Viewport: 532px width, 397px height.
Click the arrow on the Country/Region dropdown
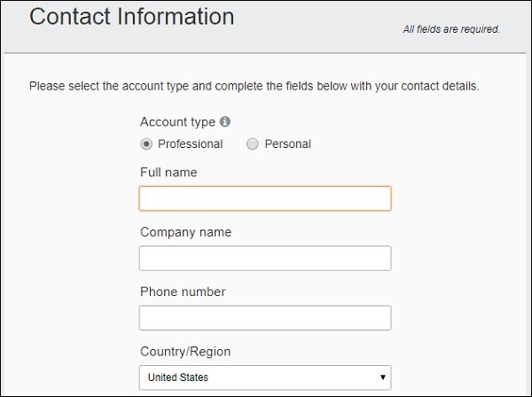pos(383,378)
